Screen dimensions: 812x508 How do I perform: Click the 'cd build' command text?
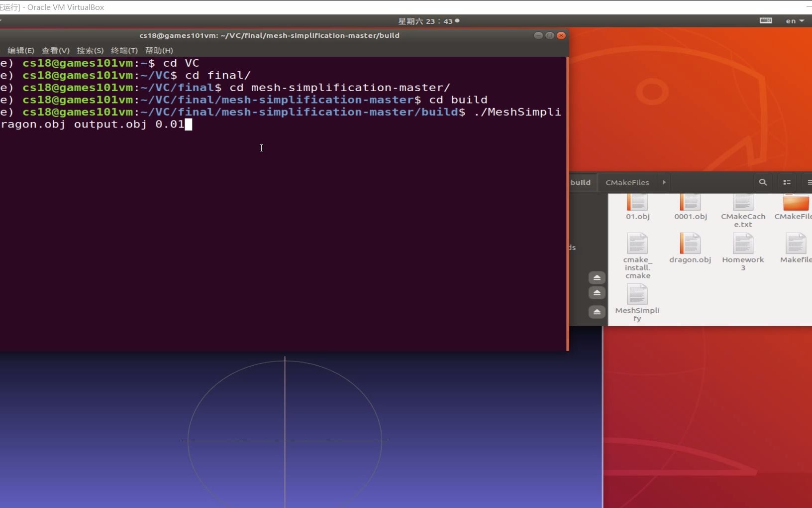pyautogui.click(x=458, y=100)
